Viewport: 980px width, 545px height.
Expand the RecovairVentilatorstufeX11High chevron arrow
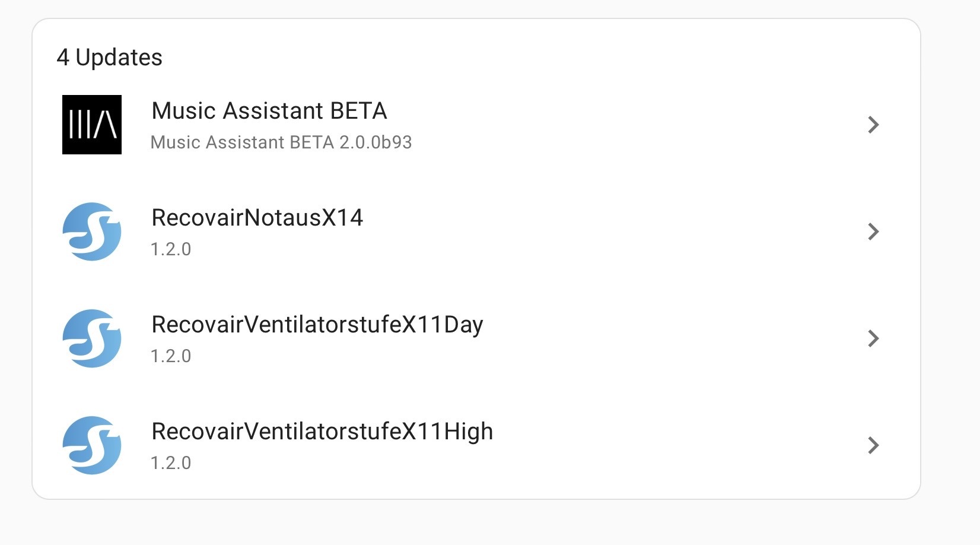click(x=873, y=445)
